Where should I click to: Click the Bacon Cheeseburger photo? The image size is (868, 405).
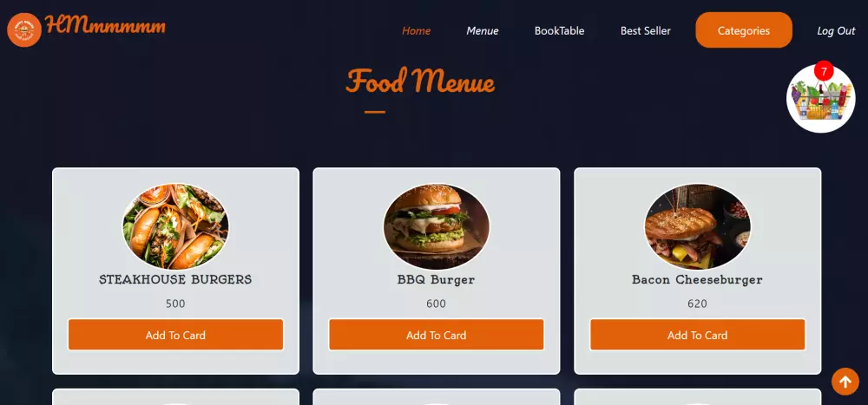(x=698, y=226)
